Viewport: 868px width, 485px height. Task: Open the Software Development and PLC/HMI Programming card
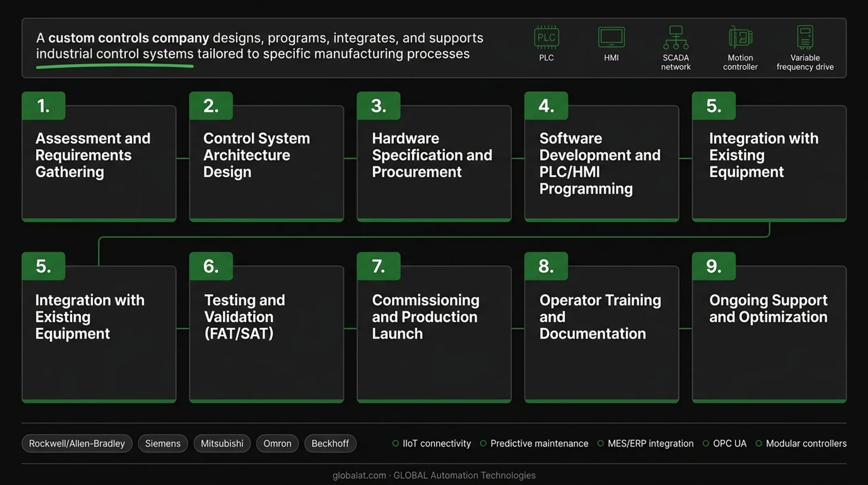(602, 163)
